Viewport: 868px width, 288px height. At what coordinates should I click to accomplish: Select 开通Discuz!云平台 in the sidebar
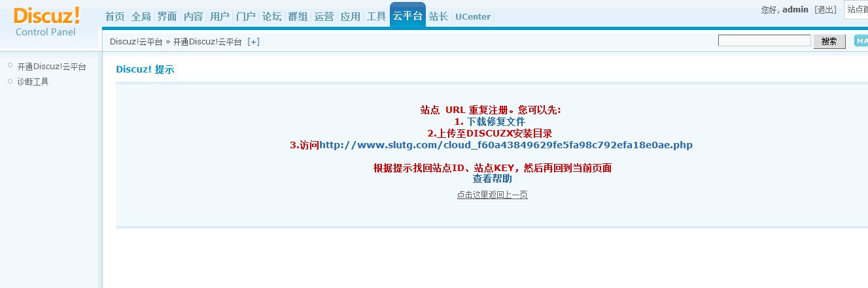pos(52,67)
